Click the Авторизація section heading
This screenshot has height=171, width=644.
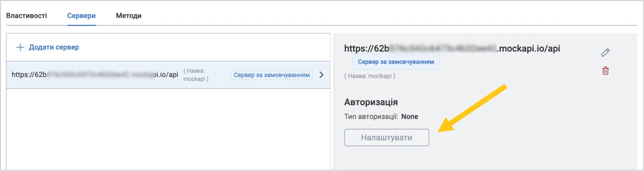pyautogui.click(x=371, y=102)
